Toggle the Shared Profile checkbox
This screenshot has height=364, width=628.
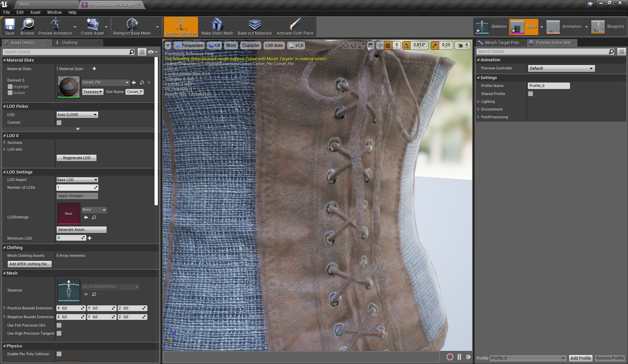coord(531,94)
